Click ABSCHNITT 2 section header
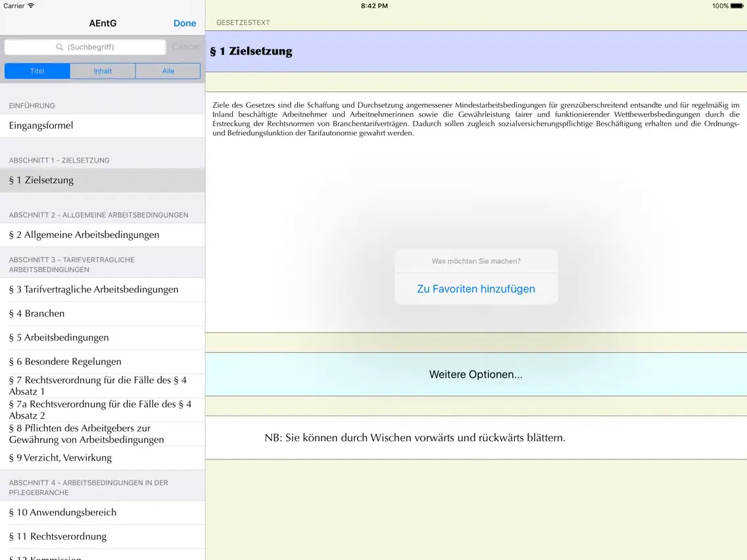The image size is (747, 560). [x=99, y=215]
